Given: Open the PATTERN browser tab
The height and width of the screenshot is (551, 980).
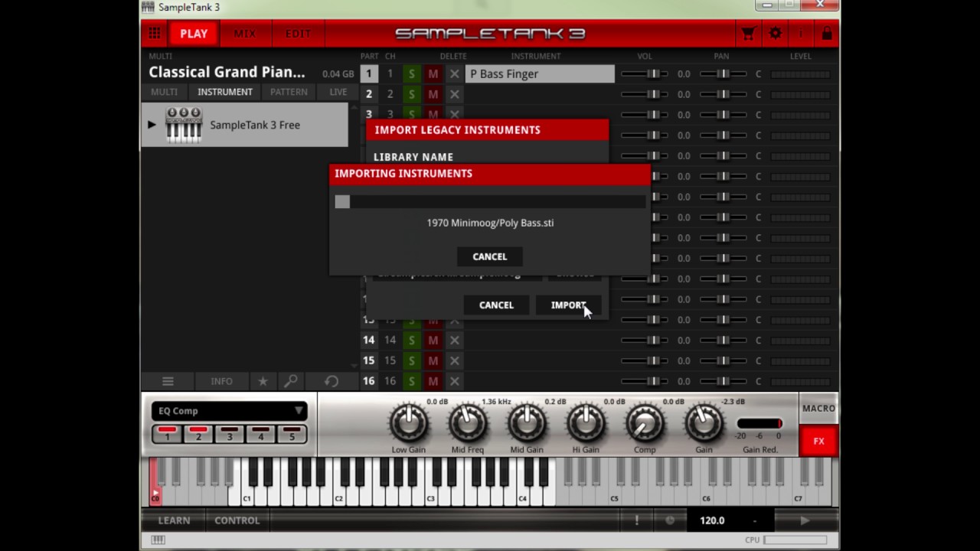Looking at the screenshot, I should click(x=289, y=92).
